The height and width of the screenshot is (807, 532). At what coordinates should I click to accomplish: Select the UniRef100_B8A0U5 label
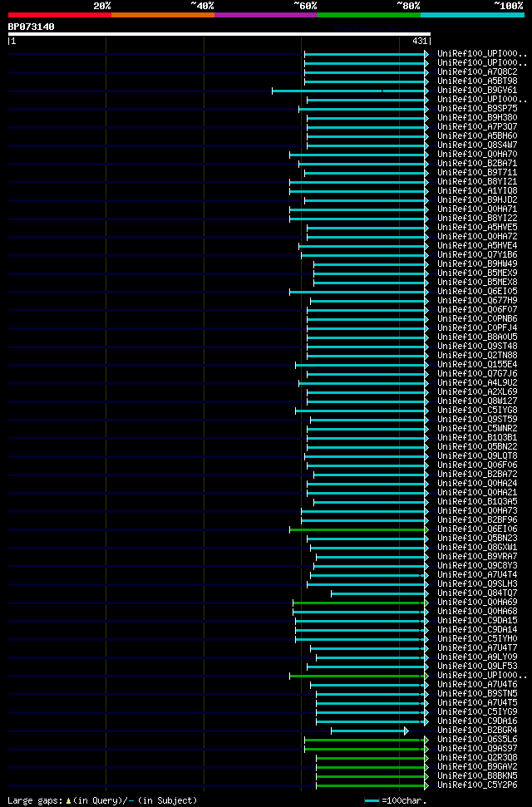pos(477,337)
